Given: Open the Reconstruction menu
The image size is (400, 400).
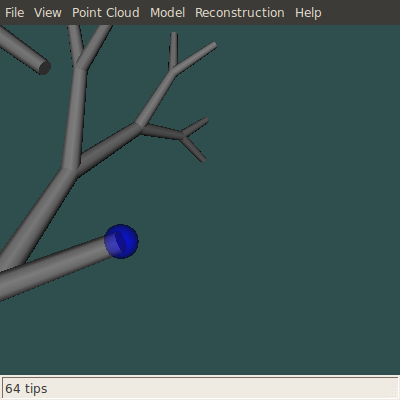Looking at the screenshot, I should tap(240, 13).
